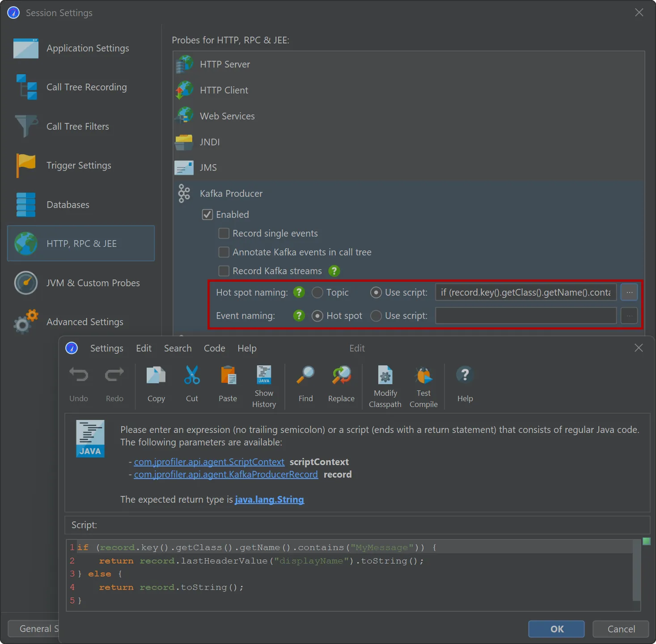Open the Edit menu in editor

(x=144, y=348)
